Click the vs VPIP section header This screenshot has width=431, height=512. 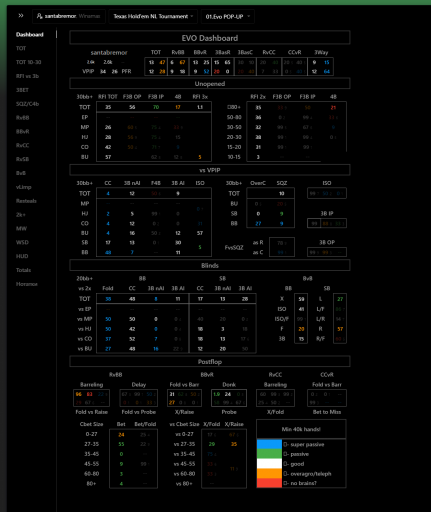coord(210,170)
